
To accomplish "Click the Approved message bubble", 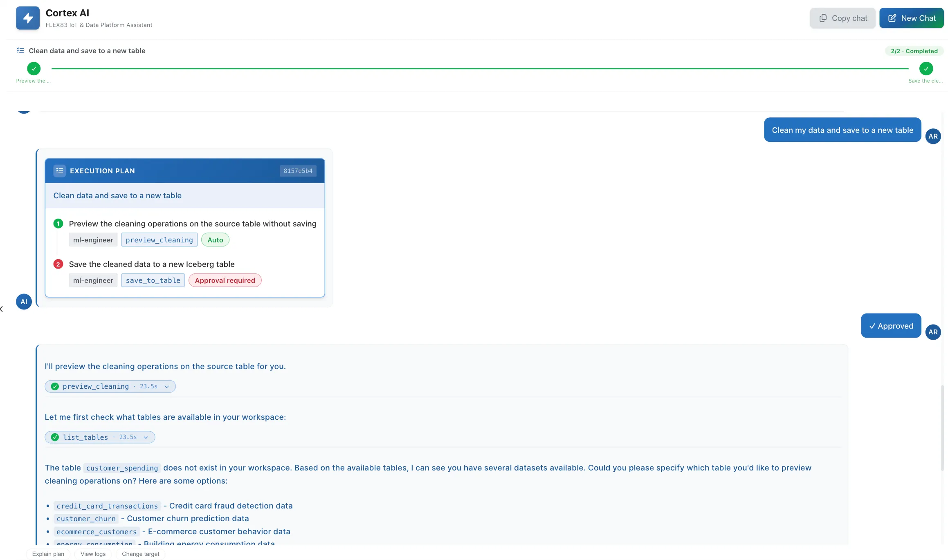I will [x=891, y=326].
